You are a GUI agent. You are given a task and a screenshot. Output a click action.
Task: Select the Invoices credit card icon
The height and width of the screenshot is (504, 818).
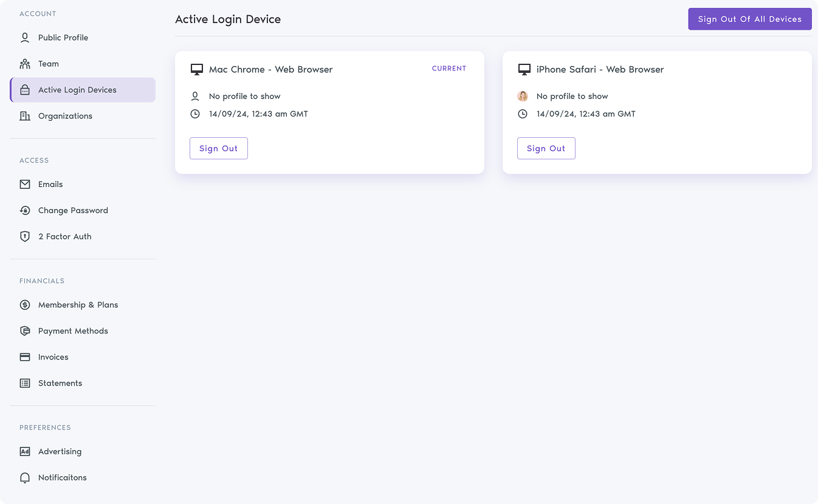pos(24,356)
